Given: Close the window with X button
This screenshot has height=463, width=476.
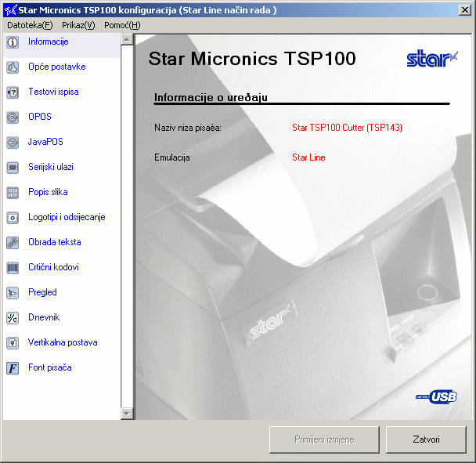Looking at the screenshot, I should click(x=465, y=10).
